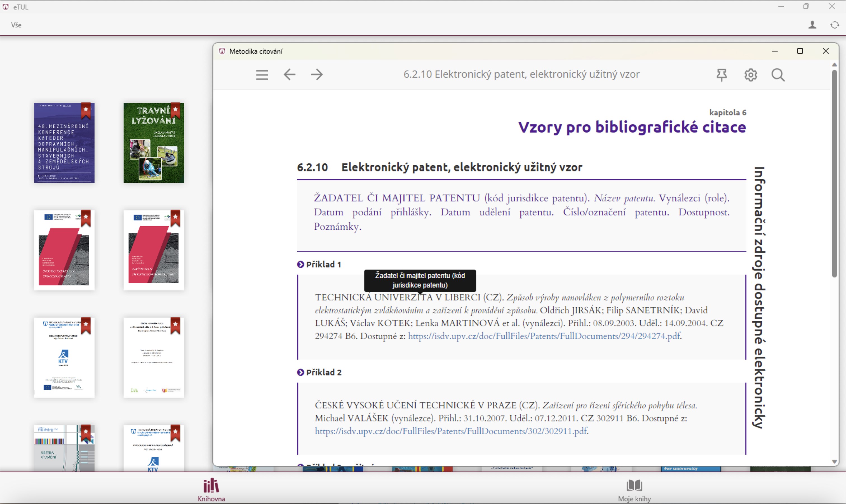Expand the Příklad 1 example bullet

300,264
